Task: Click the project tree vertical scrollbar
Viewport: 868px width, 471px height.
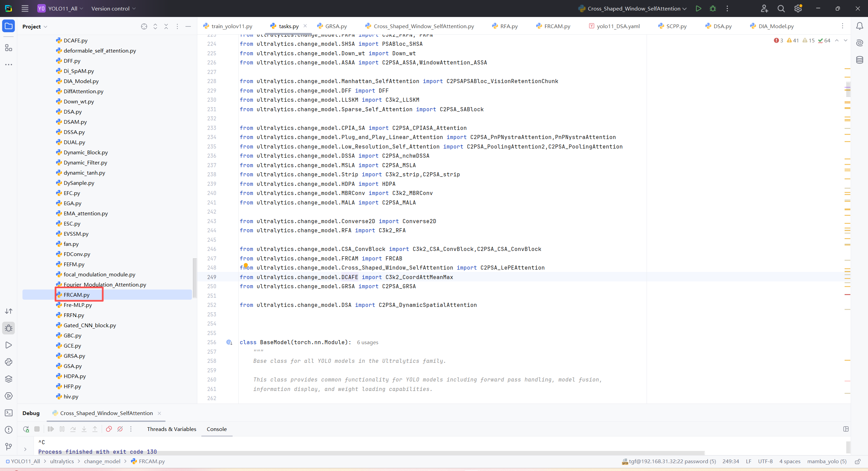Action: pos(195,278)
